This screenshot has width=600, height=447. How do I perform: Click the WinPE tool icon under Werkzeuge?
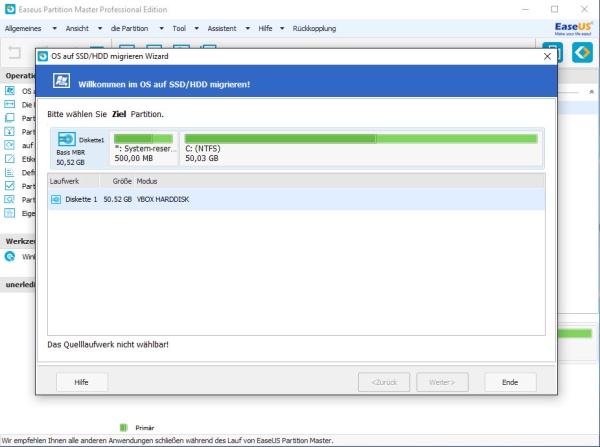pyautogui.click(x=10, y=256)
